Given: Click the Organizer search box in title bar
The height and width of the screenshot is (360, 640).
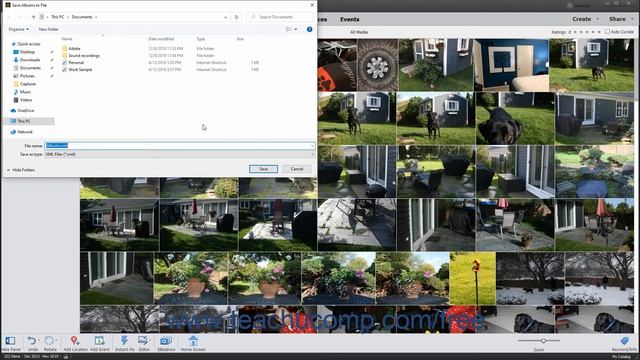Looking at the screenshot, I should [x=582, y=5].
